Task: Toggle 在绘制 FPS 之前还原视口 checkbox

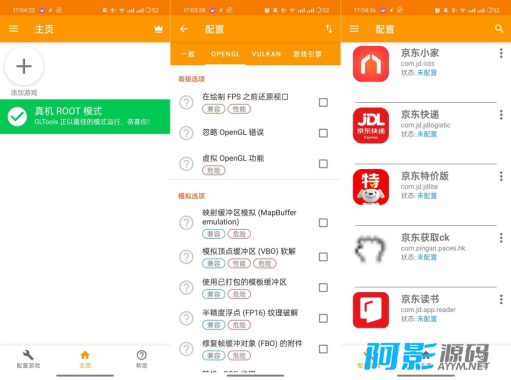Action: tap(323, 102)
